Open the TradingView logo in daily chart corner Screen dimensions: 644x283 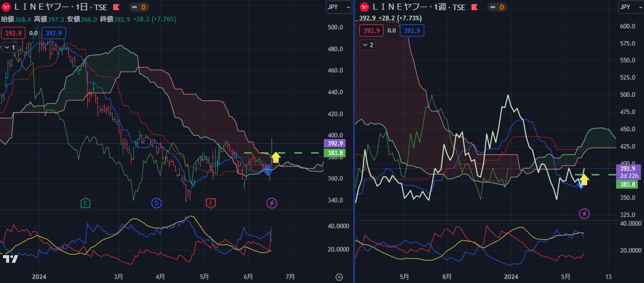(x=10, y=259)
